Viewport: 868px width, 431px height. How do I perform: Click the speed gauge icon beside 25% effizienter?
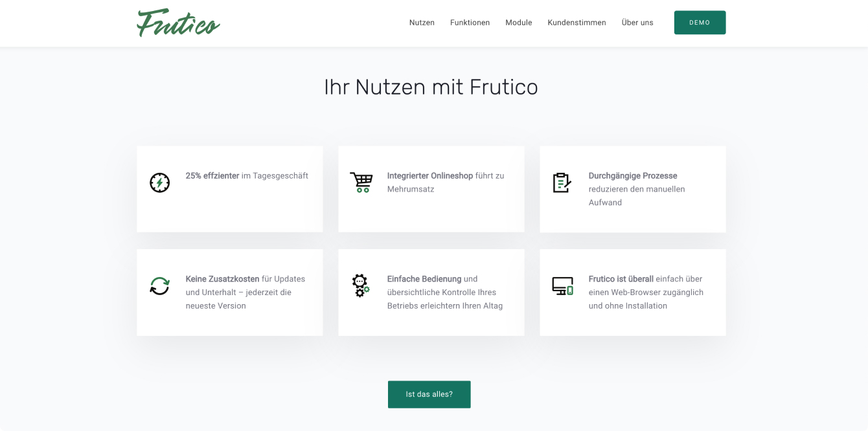[159, 182]
